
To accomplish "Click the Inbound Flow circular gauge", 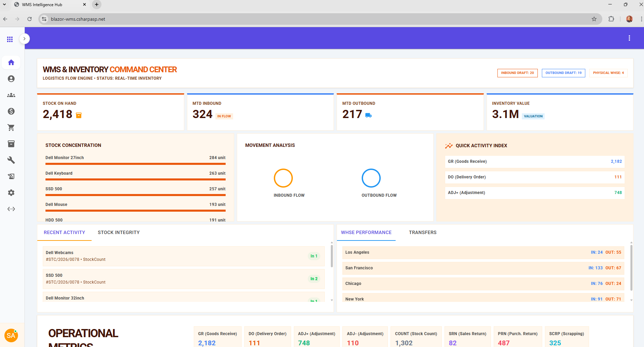I will [283, 178].
